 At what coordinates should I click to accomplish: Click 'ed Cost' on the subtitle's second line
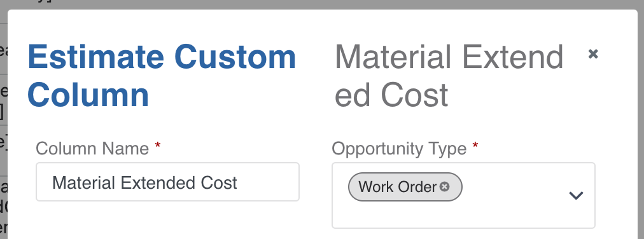391,95
